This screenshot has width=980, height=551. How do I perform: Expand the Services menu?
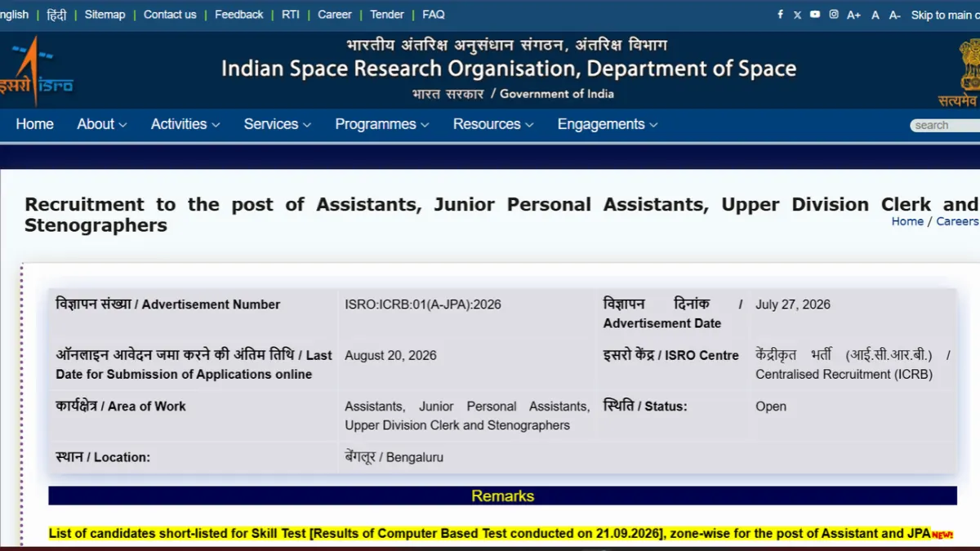[x=278, y=124]
